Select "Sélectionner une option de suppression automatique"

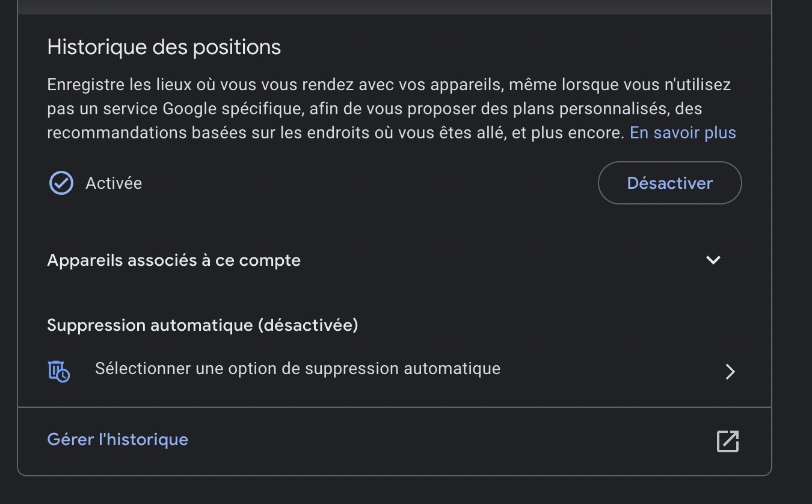click(298, 368)
